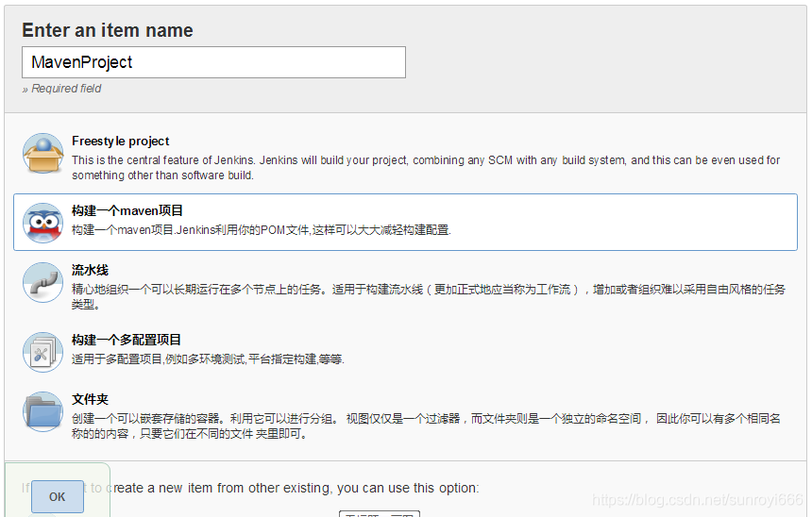Viewport: 812px width, 517px height.
Task: Click the Freestyle project description text
Action: (426, 168)
